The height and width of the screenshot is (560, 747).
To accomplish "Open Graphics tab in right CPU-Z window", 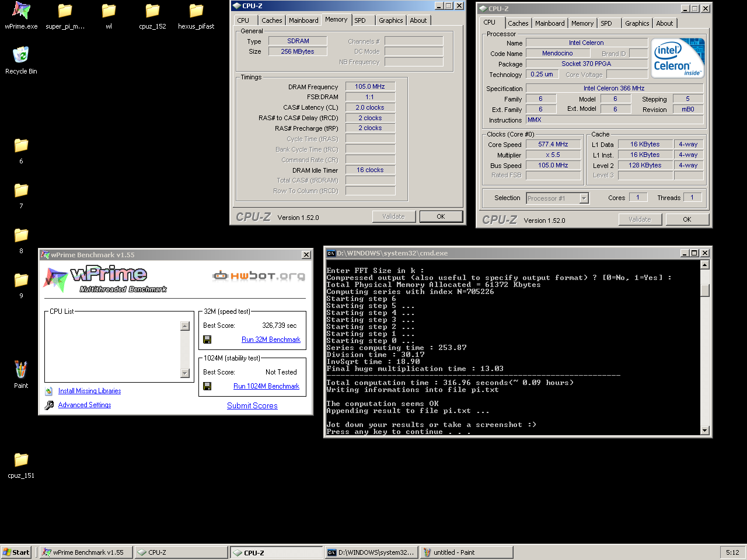I will coord(637,23).
